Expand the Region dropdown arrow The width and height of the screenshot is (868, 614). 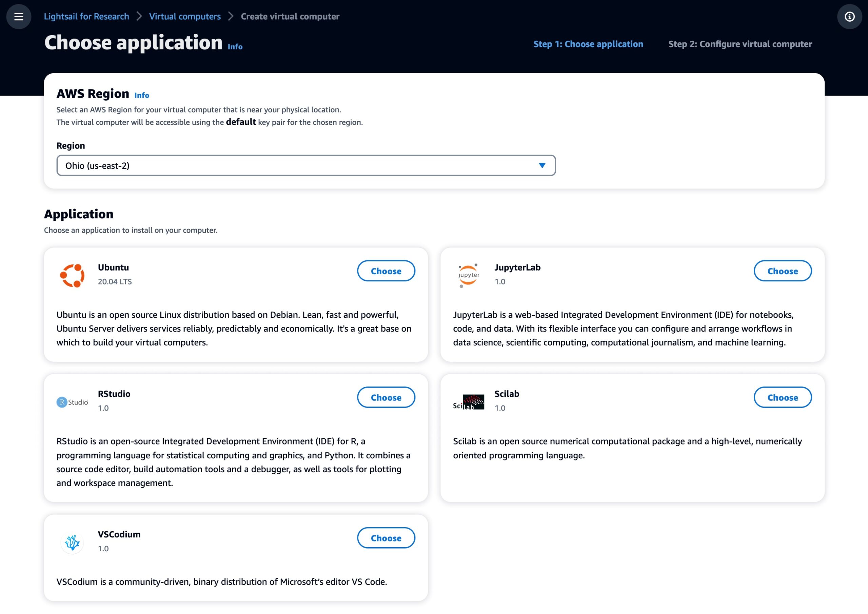(542, 165)
